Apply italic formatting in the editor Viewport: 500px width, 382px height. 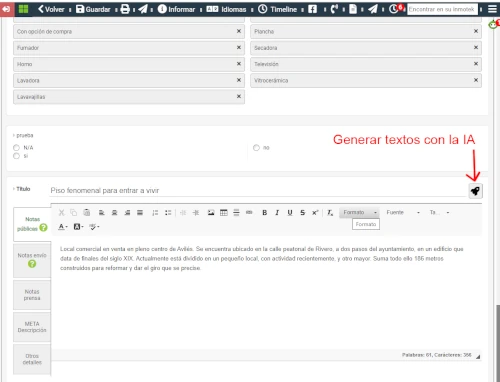(277, 213)
